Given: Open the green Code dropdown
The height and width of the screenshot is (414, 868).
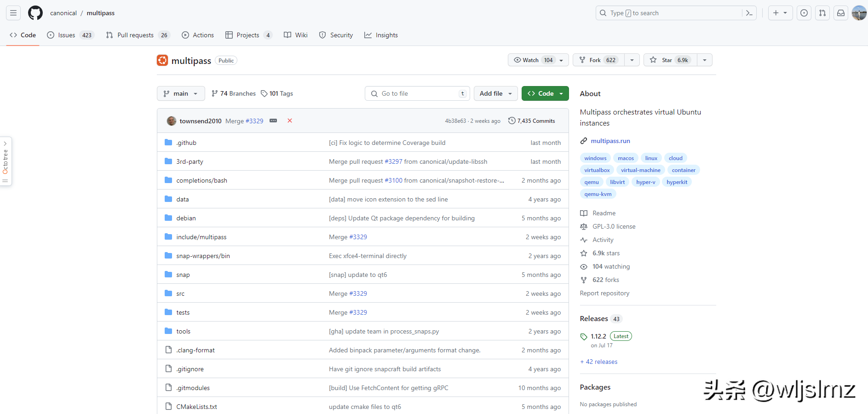Looking at the screenshot, I should pyautogui.click(x=545, y=93).
